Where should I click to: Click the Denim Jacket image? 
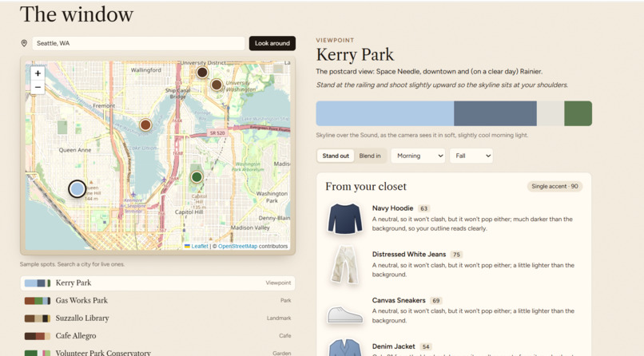point(344,348)
